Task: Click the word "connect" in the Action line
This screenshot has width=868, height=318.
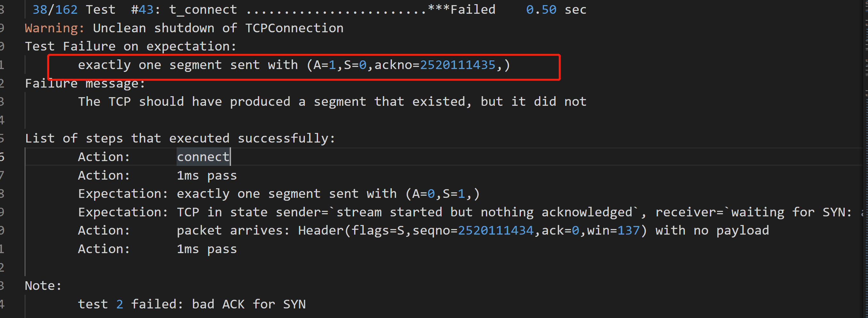Action: coord(203,157)
